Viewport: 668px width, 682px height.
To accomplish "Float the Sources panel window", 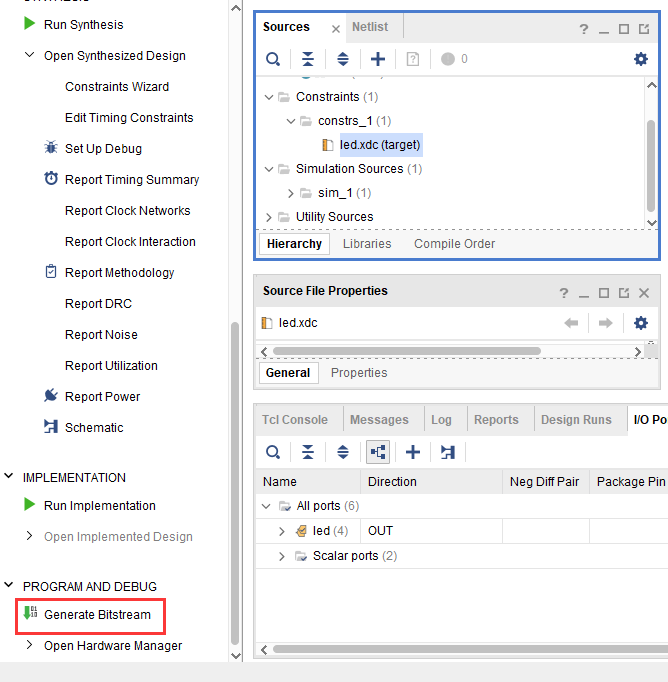I will (x=644, y=29).
